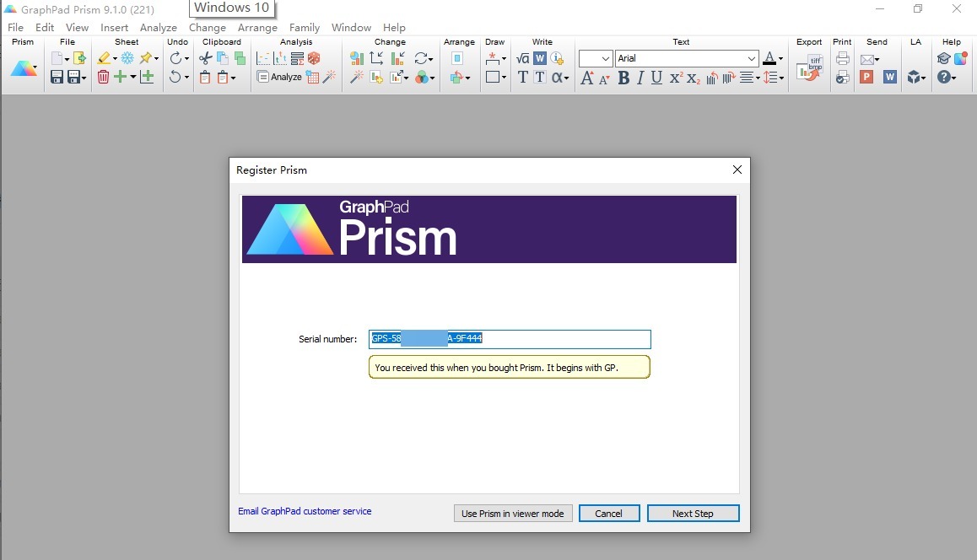
Task: Open the Arrange menu
Action: 257,27
